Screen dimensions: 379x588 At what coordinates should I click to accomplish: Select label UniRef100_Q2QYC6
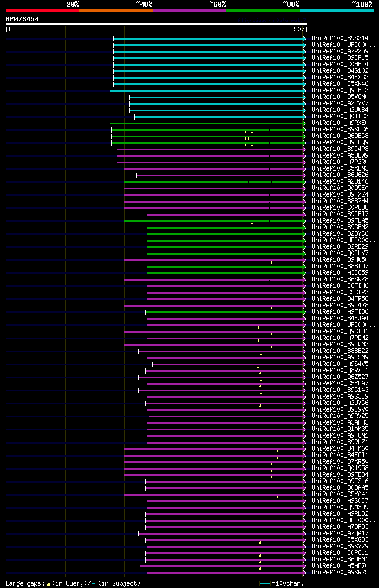340,233
